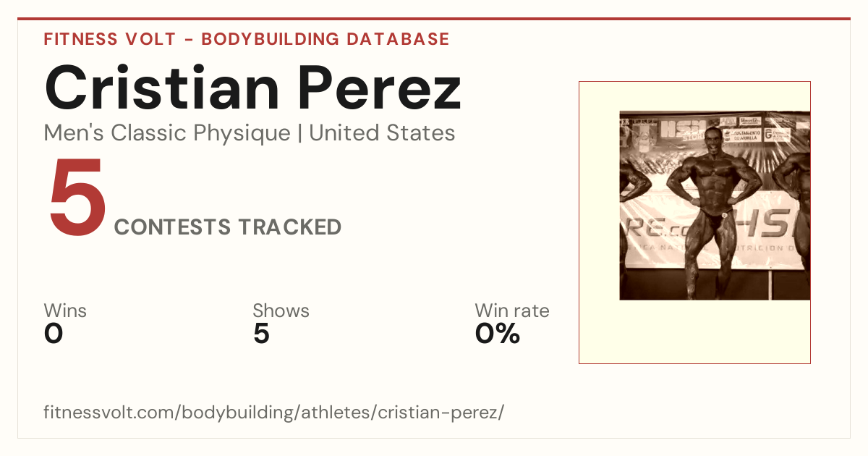Click the large red number 5
Screen dimensions: 868x456
(77, 197)
